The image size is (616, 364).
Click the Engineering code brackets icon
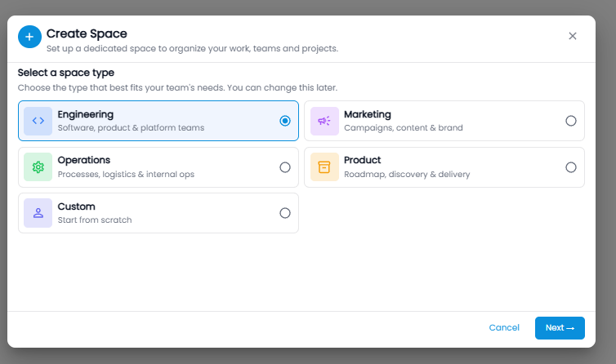[x=38, y=121]
